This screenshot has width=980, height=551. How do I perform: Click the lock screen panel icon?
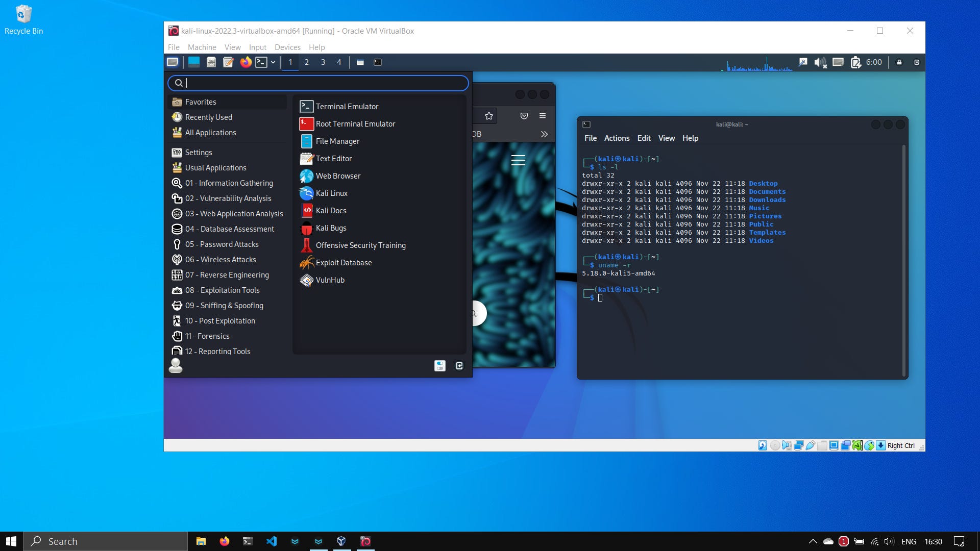pyautogui.click(x=899, y=62)
